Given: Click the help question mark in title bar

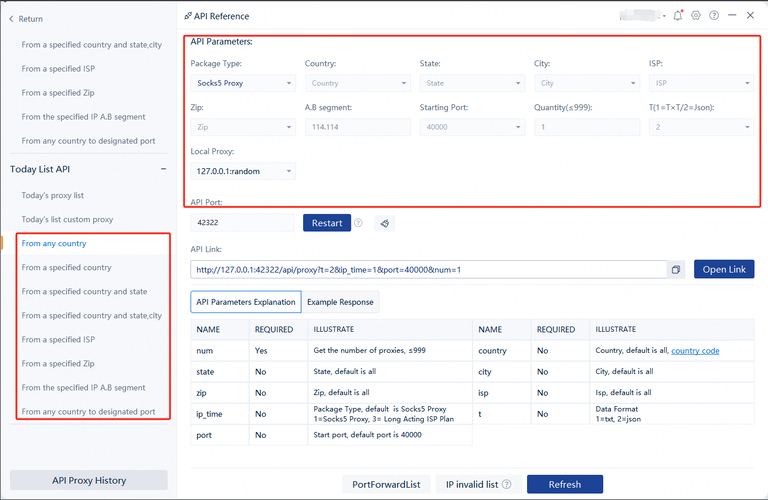Looking at the screenshot, I should (x=714, y=16).
